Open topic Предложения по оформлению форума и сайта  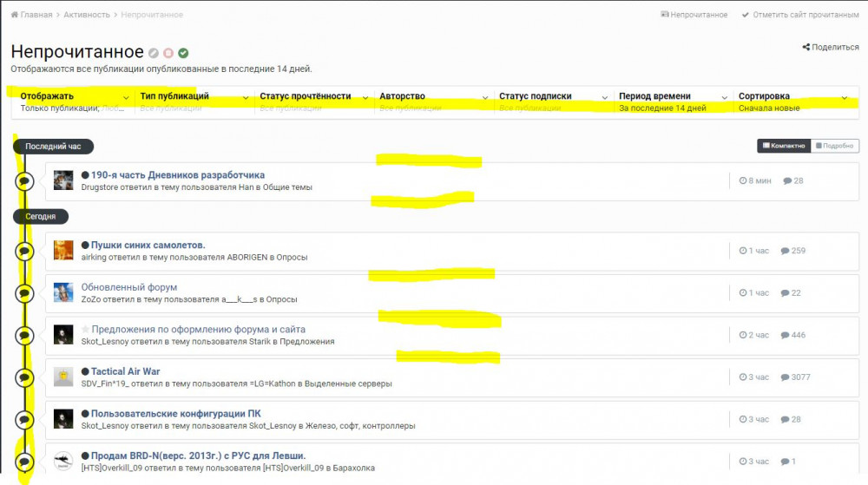click(198, 329)
